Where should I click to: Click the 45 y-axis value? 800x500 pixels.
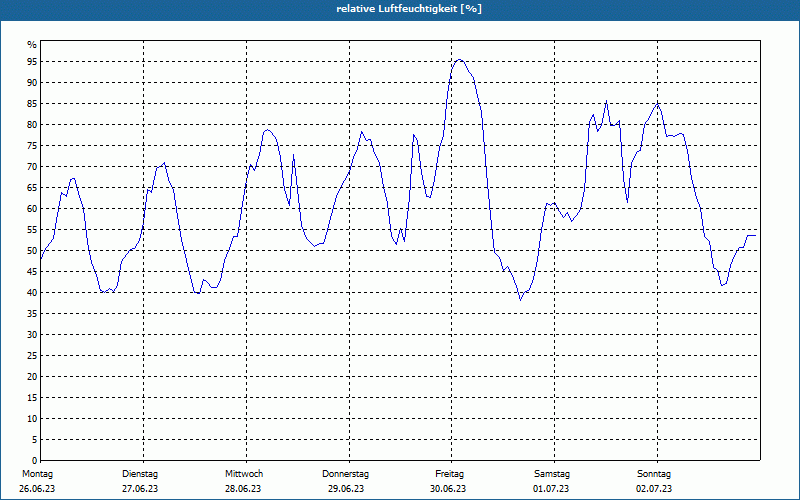[x=32, y=272]
